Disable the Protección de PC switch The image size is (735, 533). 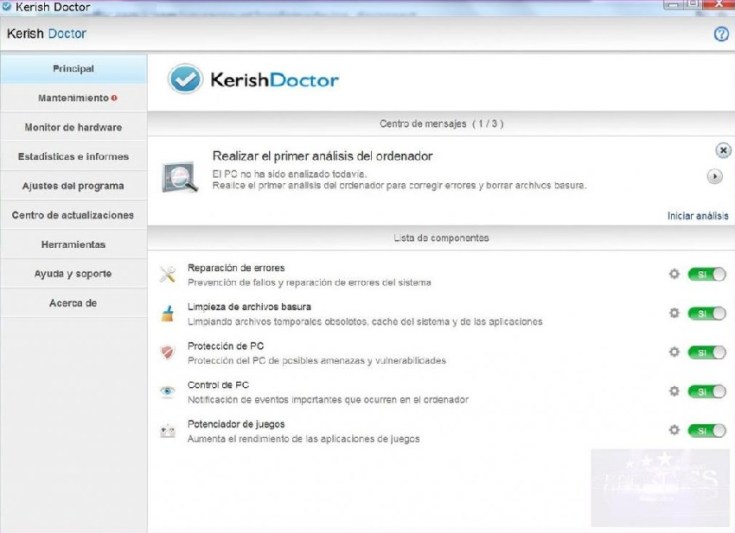[707, 353]
